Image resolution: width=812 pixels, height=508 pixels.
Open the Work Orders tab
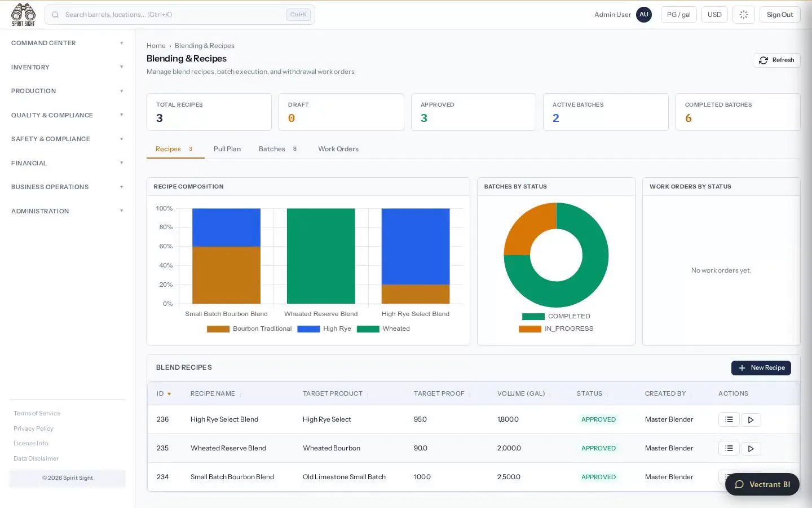pos(338,149)
